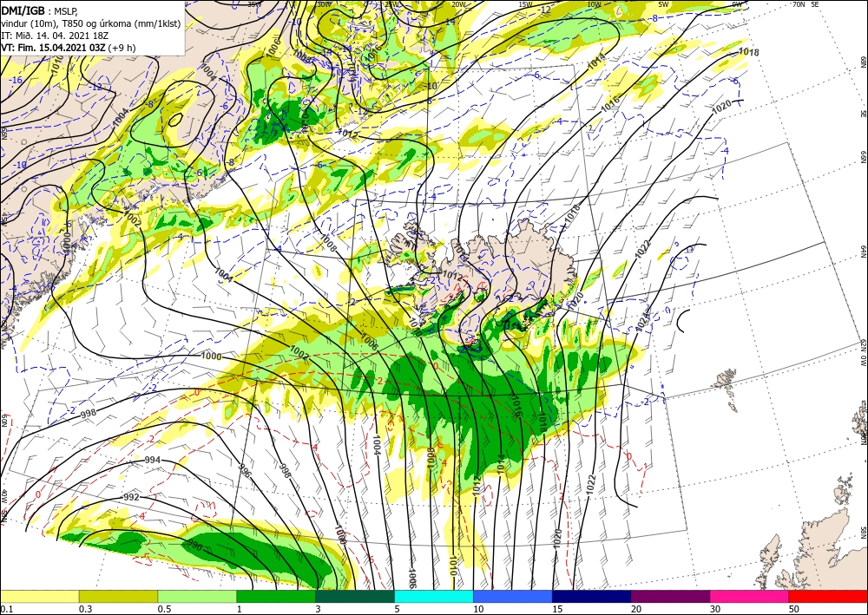Click the '50' legend value
868x615 pixels.
tap(794, 610)
